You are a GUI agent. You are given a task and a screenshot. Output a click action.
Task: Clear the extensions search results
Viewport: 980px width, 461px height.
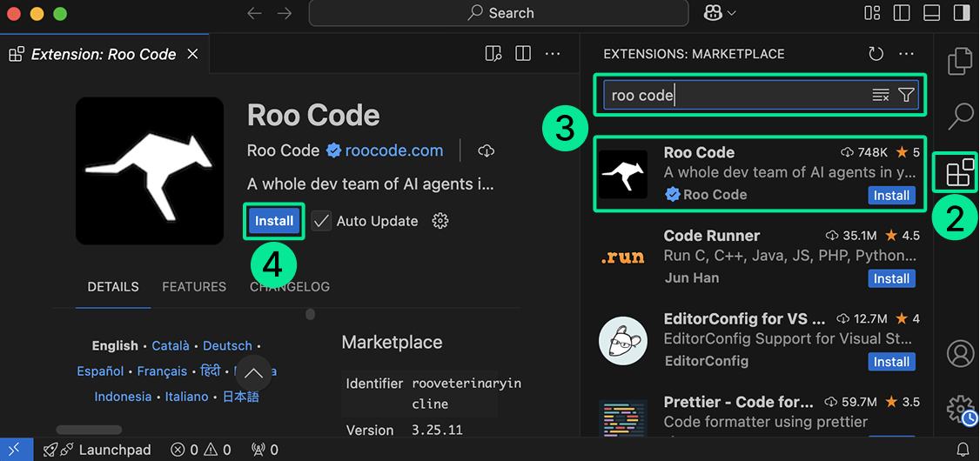point(881,96)
